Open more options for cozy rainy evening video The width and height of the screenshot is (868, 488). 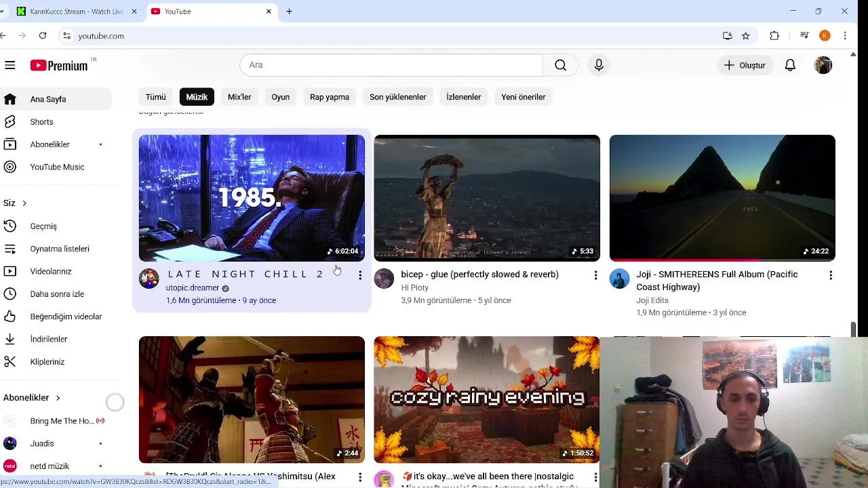[595, 477]
